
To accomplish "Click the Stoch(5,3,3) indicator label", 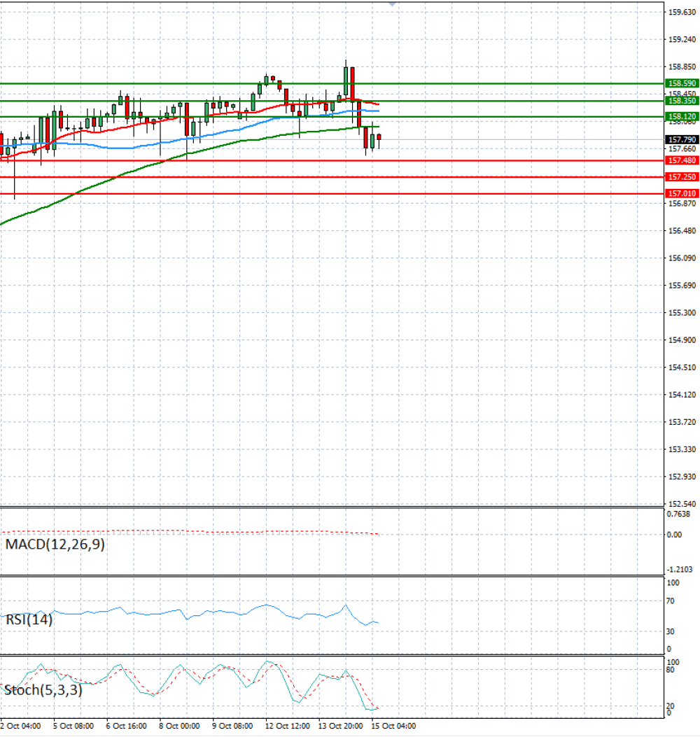I will [x=43, y=690].
